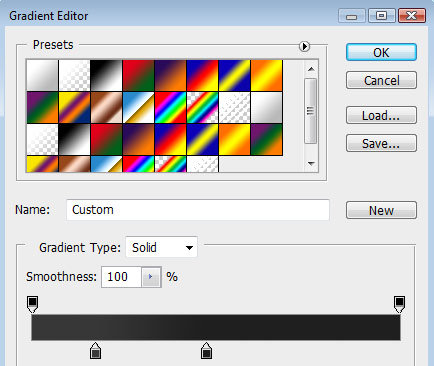Screen dimensions: 434x366
Task: Choose the Copper preset in the second row
Action: click(106, 108)
